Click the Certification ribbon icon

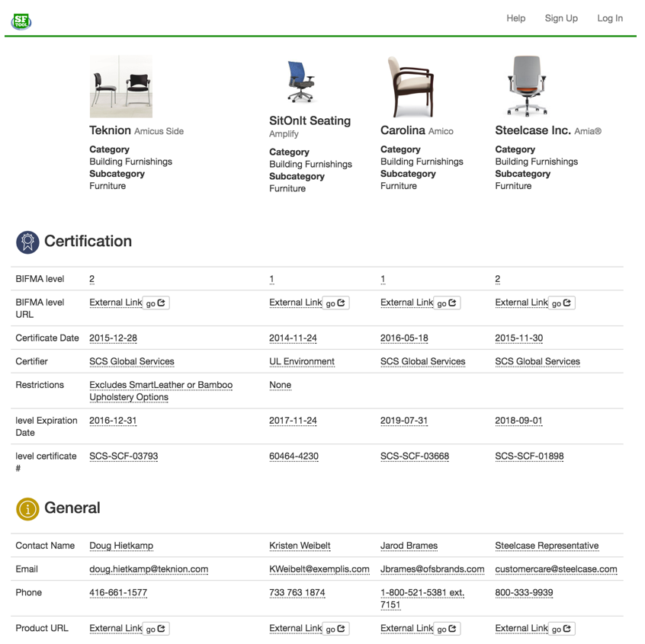27,242
